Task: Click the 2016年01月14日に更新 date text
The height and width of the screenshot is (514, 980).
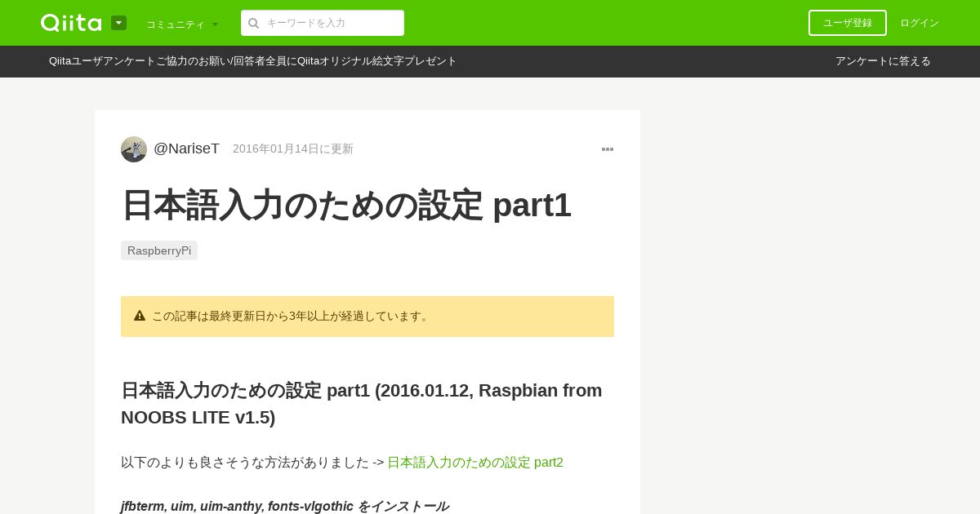Action: pos(293,148)
